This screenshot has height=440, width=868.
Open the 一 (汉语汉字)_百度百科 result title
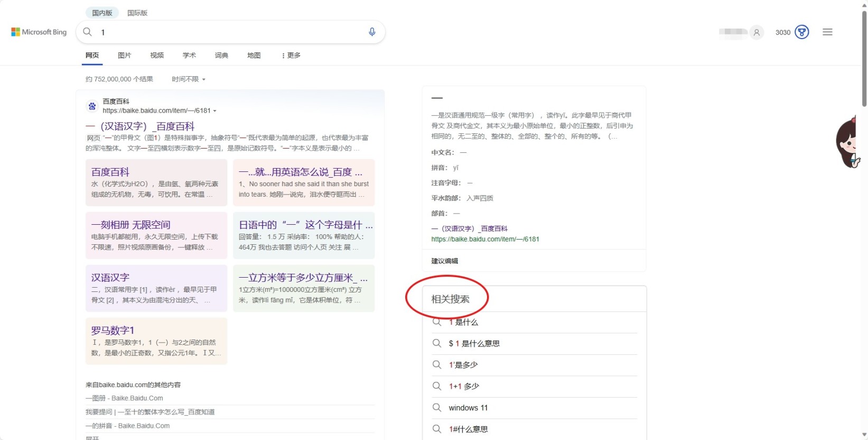[140, 126]
